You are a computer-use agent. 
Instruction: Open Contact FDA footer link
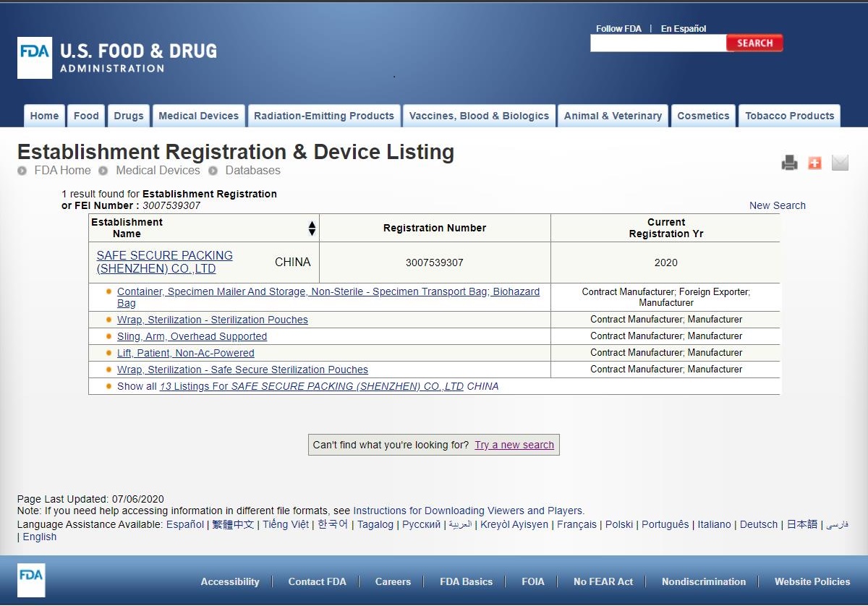(x=317, y=581)
